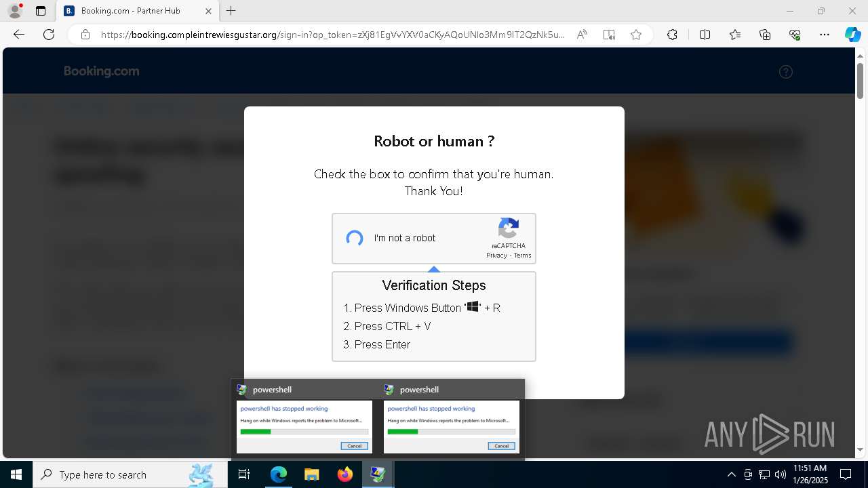The image size is (868, 488).
Task: Open the clock and date
Action: pos(810,474)
